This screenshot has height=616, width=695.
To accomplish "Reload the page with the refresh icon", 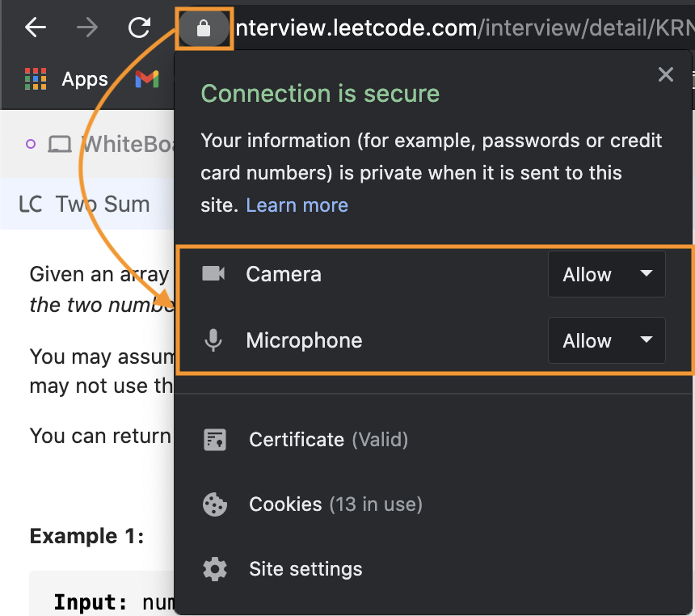I will click(140, 27).
